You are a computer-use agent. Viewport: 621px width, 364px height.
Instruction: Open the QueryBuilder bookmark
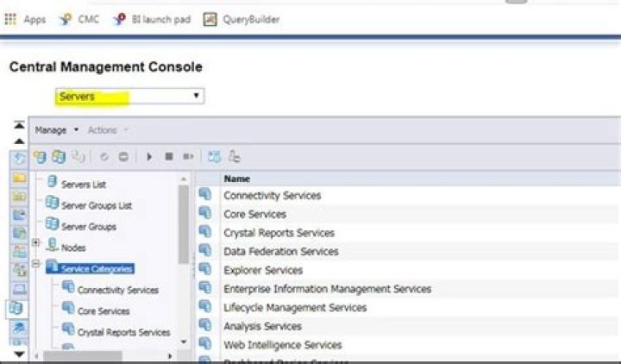(x=241, y=20)
